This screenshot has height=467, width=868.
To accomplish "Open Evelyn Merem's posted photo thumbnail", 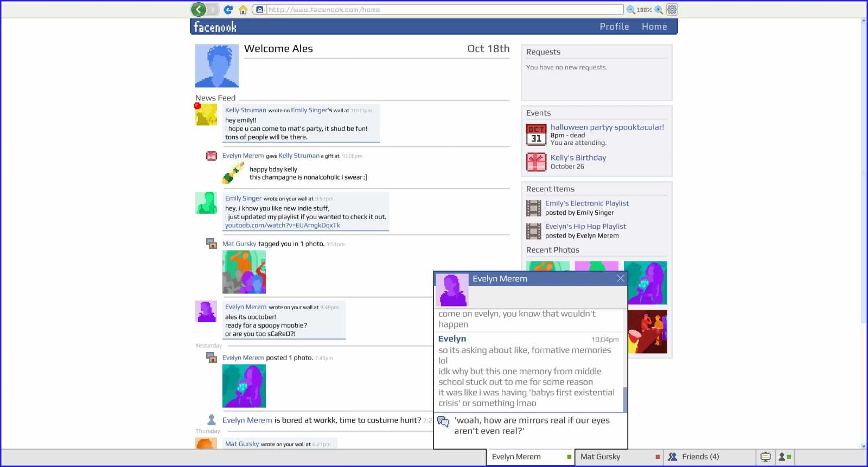I will point(244,386).
